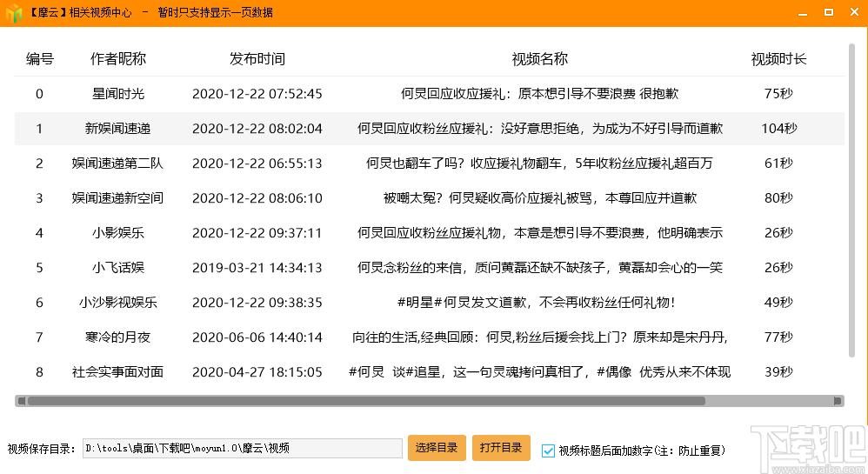The height and width of the screenshot is (474, 868).
Task: Select author 星闻时光 in row 0
Action: click(118, 94)
